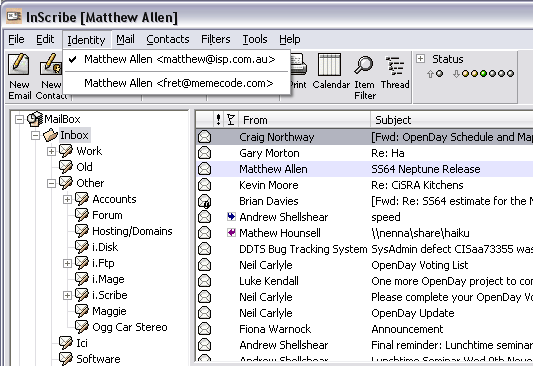The width and height of the screenshot is (533, 366).
Task: Toggle Thread view toolbar button
Action: [x=395, y=72]
